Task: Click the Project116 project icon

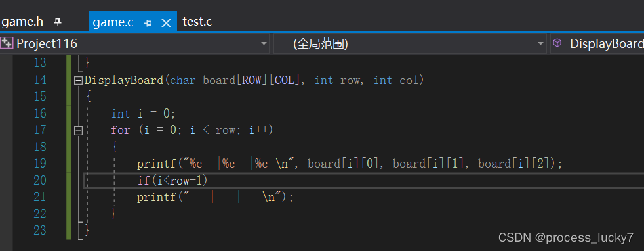Action: pos(7,43)
